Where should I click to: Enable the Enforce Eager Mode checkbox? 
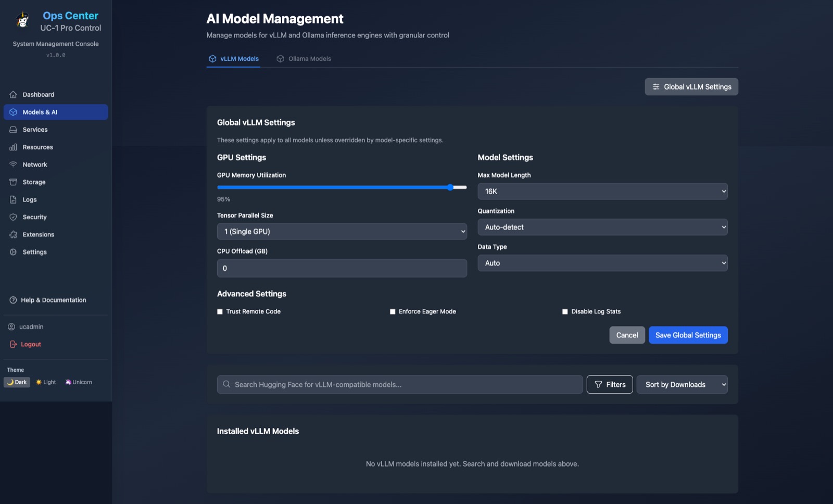tap(393, 312)
